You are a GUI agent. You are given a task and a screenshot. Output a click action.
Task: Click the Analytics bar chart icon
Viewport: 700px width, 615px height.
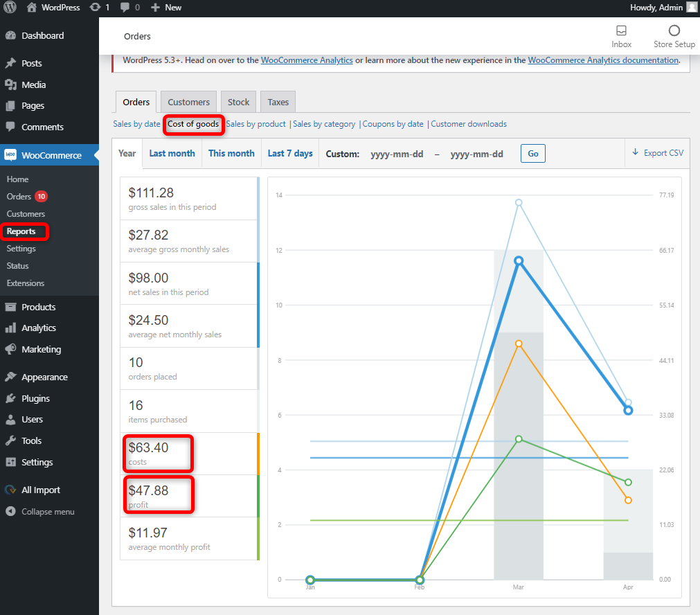point(10,328)
